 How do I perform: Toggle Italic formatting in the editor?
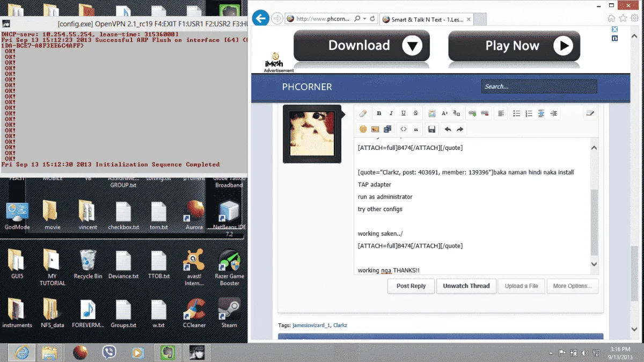391,113
